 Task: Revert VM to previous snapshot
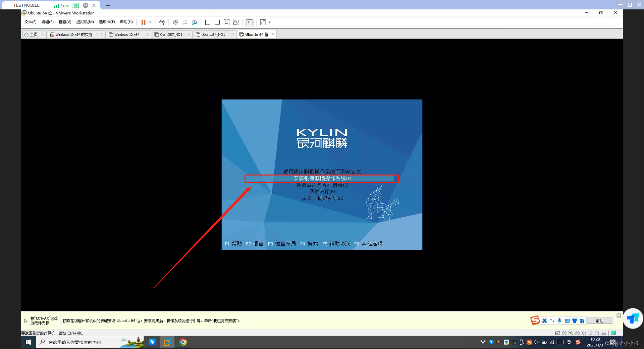coord(185,22)
